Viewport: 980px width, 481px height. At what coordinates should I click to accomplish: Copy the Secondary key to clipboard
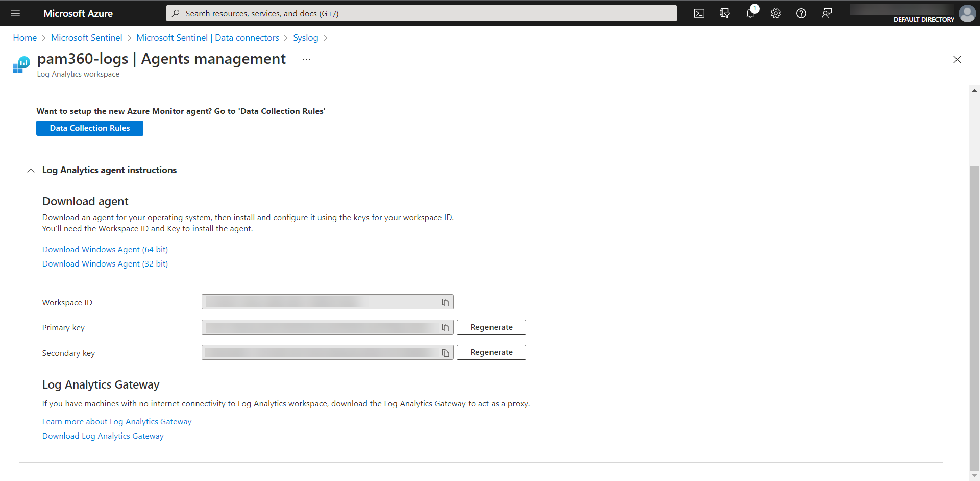coord(445,353)
